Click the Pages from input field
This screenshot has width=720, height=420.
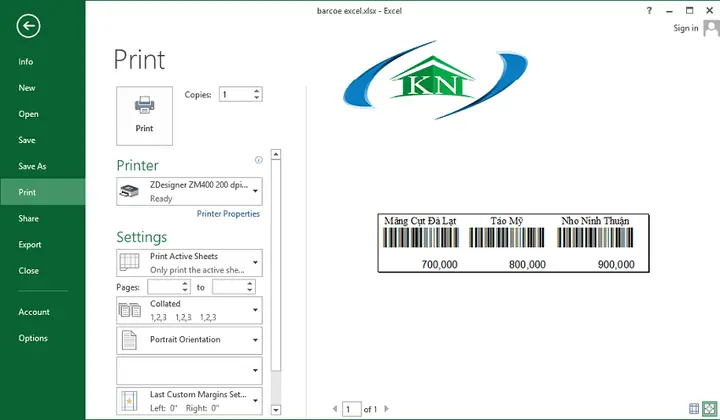pos(164,287)
